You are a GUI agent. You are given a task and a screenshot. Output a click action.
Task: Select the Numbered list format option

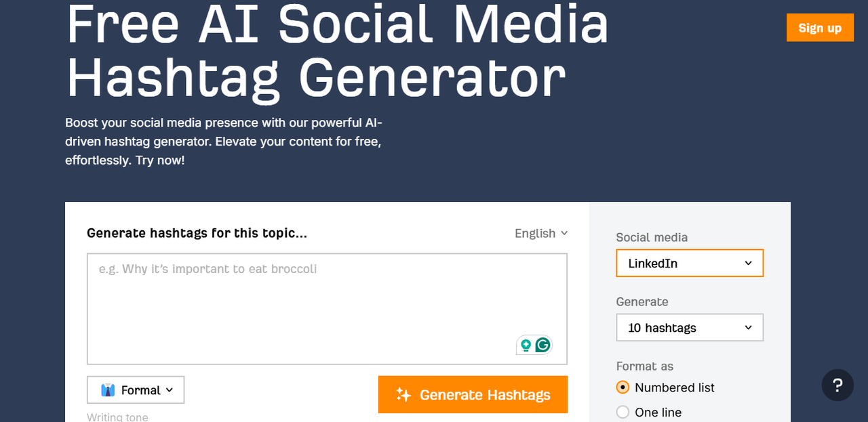(623, 387)
